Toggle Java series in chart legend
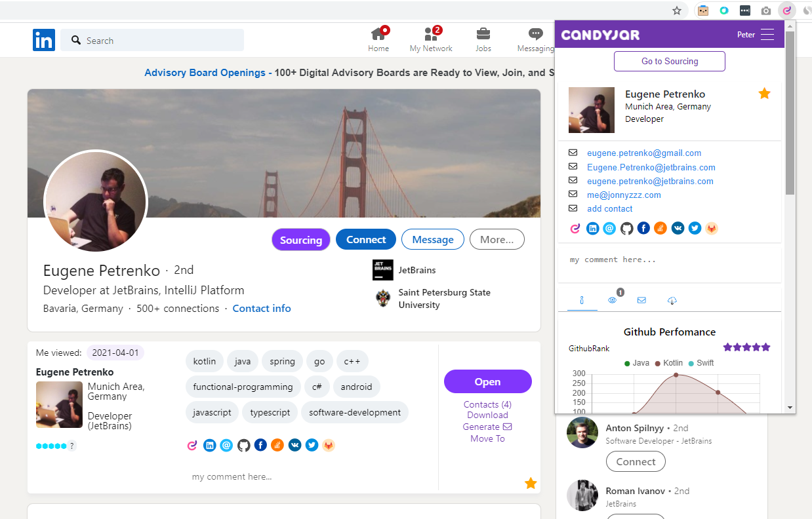Image resolution: width=812 pixels, height=519 pixels. tap(637, 363)
